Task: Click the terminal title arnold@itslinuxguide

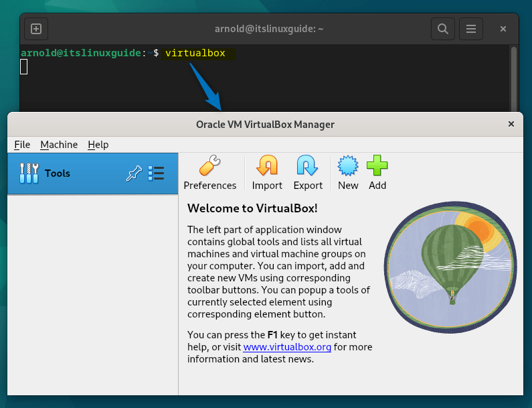Action: point(269,29)
